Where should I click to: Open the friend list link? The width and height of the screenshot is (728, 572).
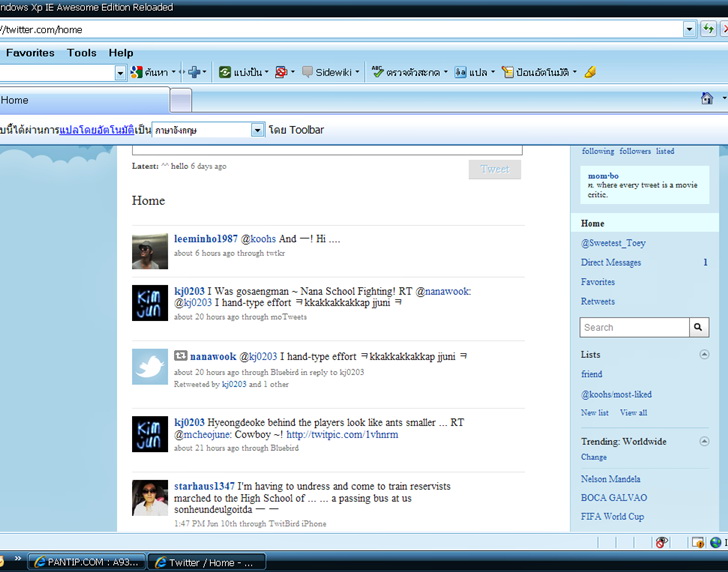(592, 374)
